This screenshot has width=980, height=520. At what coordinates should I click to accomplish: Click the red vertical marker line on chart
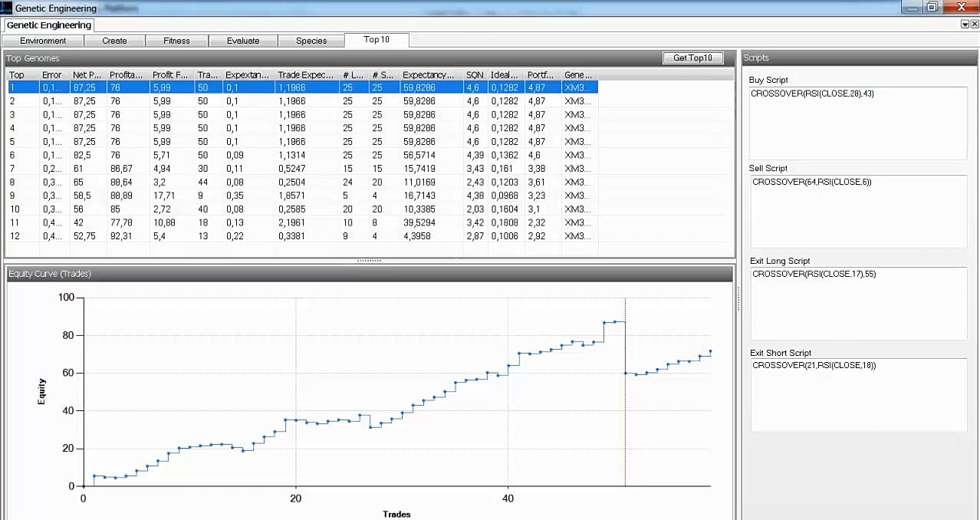pos(625,392)
